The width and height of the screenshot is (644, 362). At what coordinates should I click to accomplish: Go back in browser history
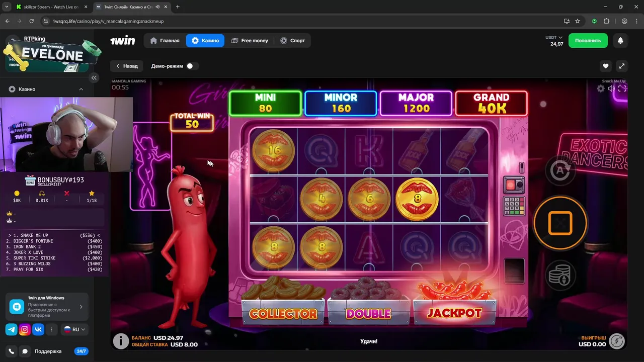click(x=7, y=21)
